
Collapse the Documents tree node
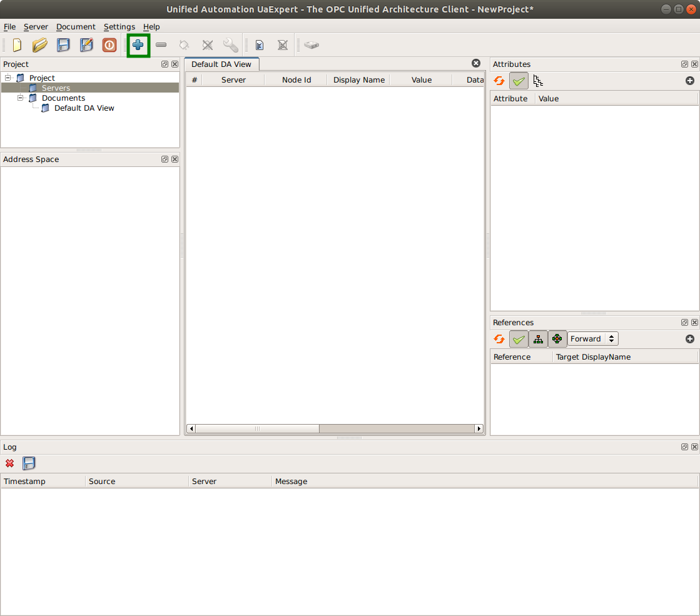(20, 98)
